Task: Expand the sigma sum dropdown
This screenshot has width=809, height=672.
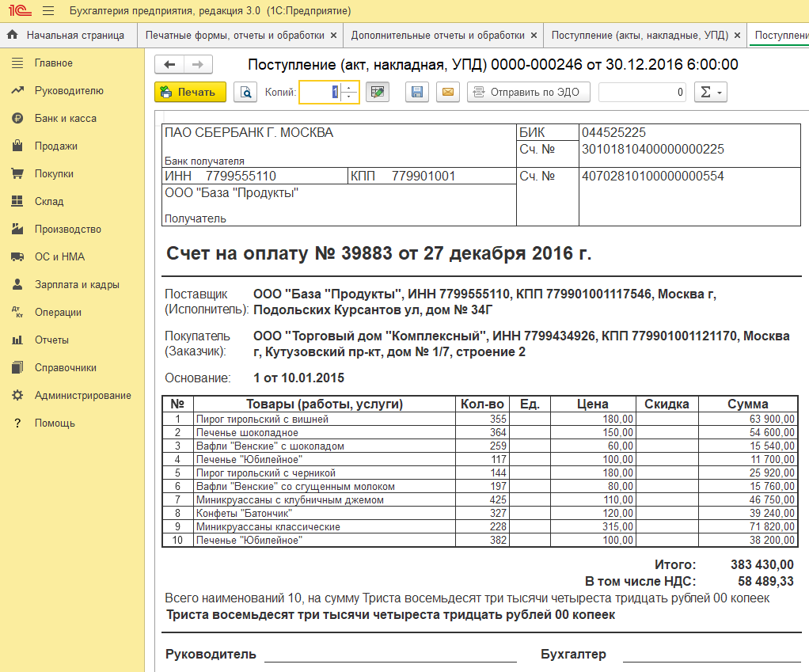Action: coord(711,93)
